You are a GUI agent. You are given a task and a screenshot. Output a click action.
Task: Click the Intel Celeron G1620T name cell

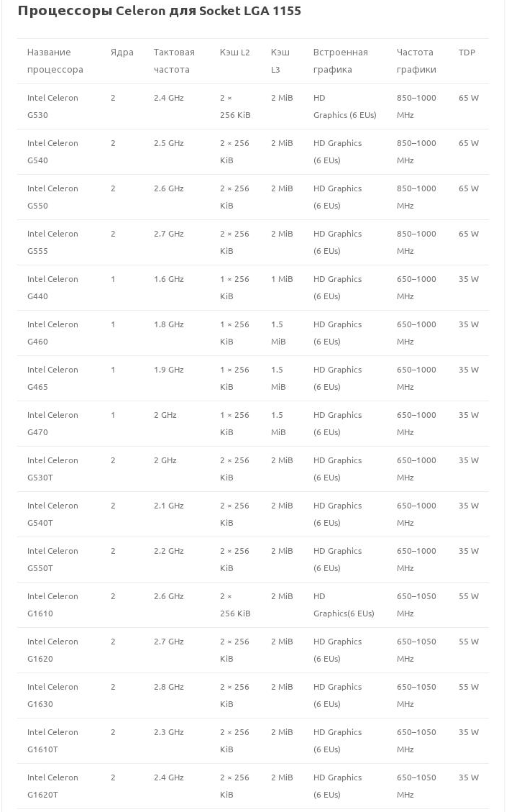pyautogui.click(x=52, y=786)
